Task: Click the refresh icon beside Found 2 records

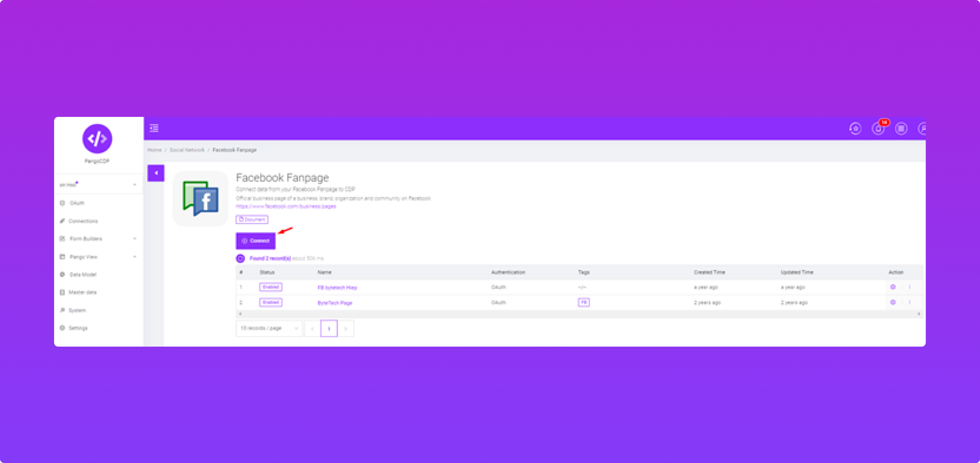Action: coord(240,258)
